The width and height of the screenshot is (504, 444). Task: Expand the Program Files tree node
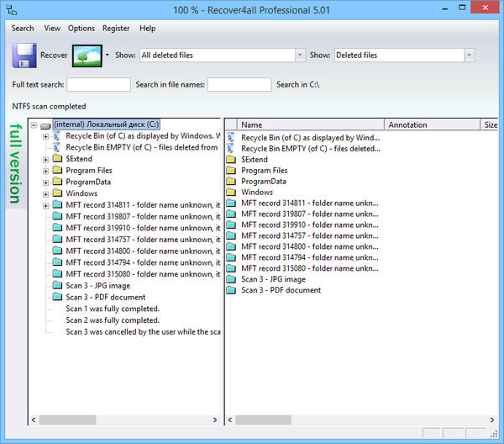(46, 170)
